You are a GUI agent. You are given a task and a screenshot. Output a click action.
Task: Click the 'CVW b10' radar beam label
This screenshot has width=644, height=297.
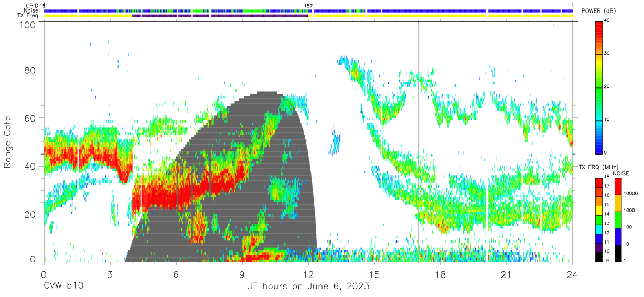pos(63,287)
